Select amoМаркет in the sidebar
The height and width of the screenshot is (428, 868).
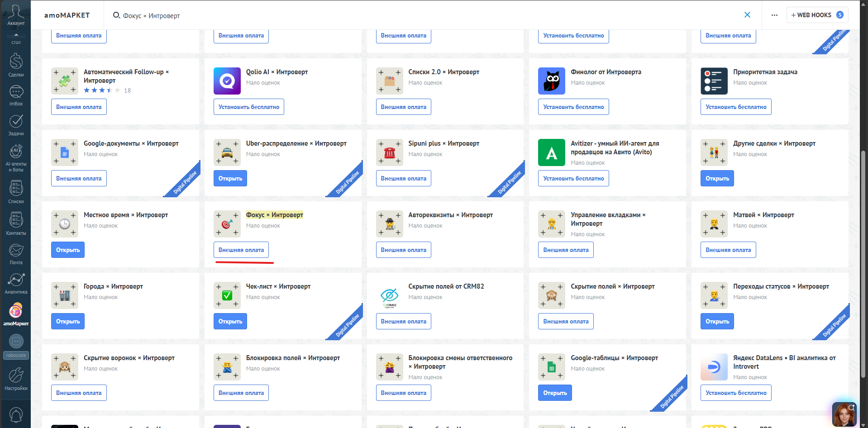click(x=16, y=314)
